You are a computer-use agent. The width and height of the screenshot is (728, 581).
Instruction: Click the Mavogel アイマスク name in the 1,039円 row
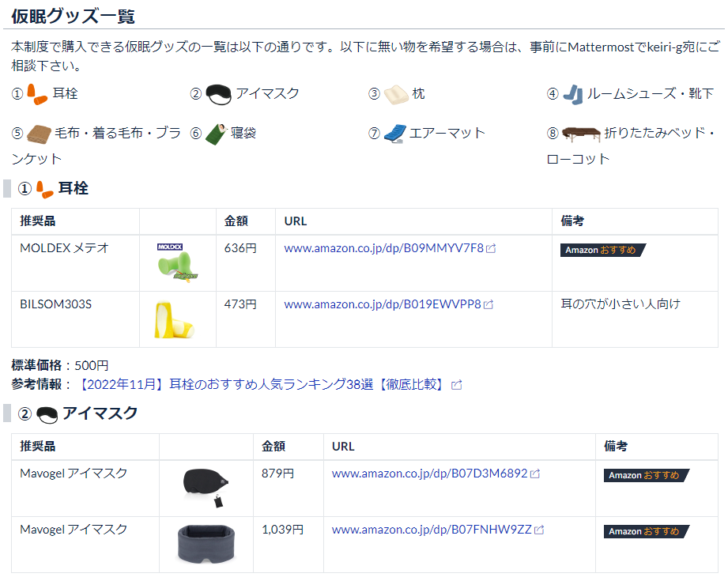[74, 530]
